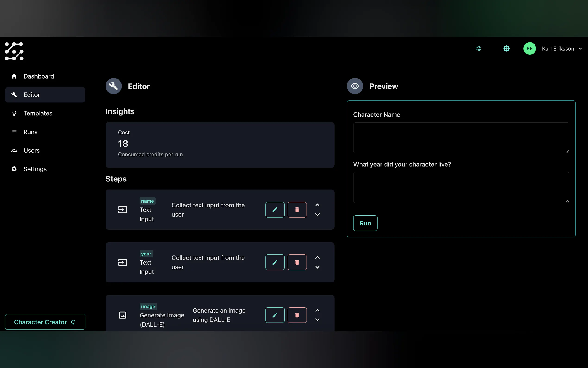Click the app logo in the sidebar

point(14,51)
